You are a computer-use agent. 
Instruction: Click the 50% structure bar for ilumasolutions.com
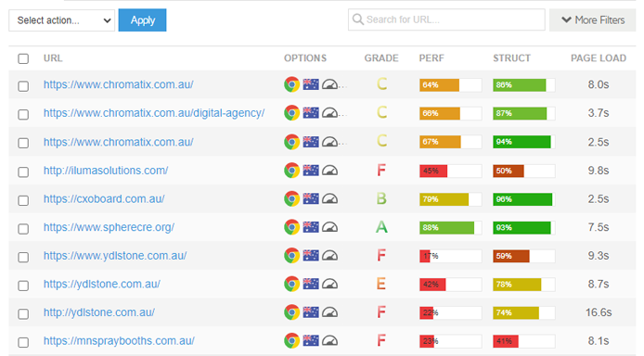pos(524,171)
